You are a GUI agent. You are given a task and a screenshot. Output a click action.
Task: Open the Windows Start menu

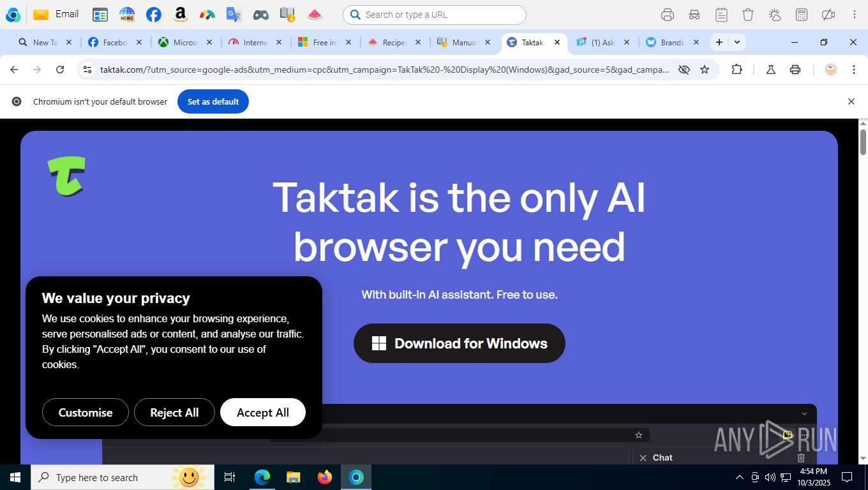[15, 477]
